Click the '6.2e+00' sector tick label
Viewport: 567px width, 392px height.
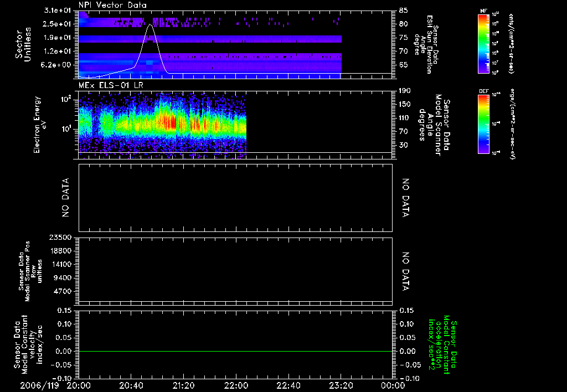click(x=57, y=65)
